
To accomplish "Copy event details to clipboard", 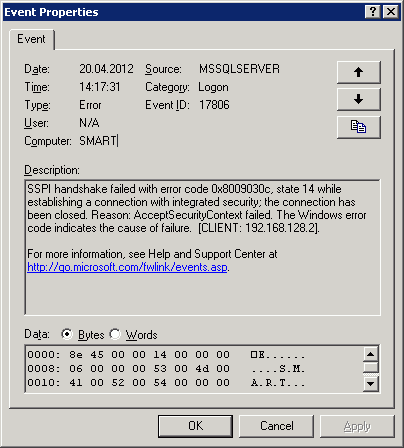I will [359, 127].
